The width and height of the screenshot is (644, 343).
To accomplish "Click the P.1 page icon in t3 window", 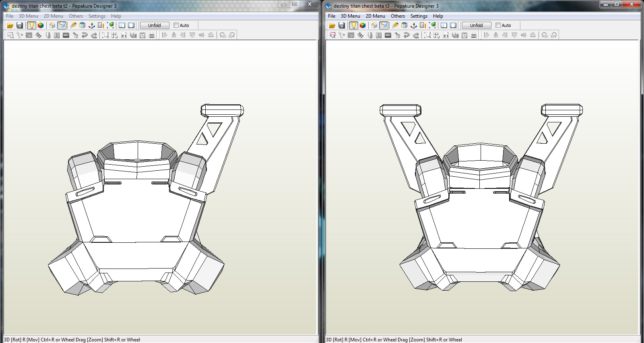I will tap(446, 35).
